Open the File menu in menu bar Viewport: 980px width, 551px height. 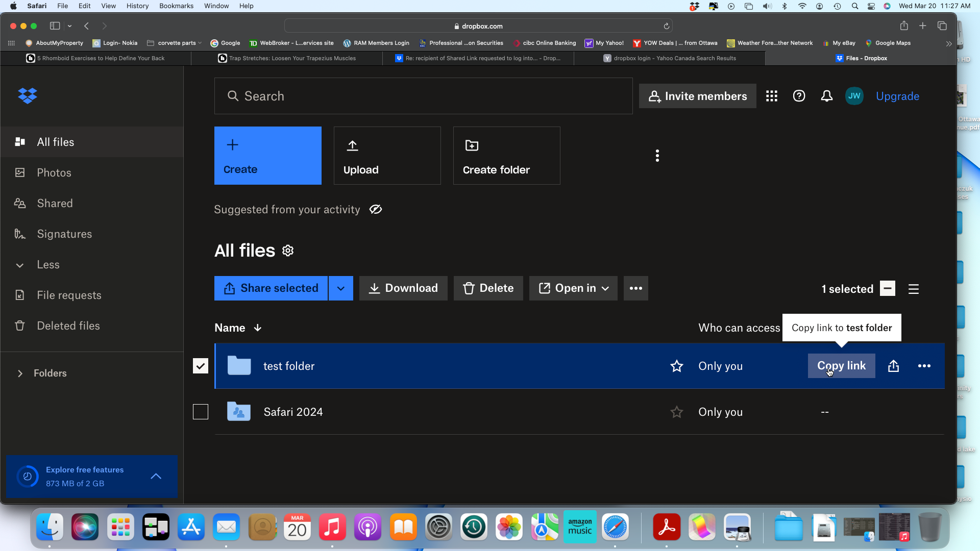[x=62, y=6]
